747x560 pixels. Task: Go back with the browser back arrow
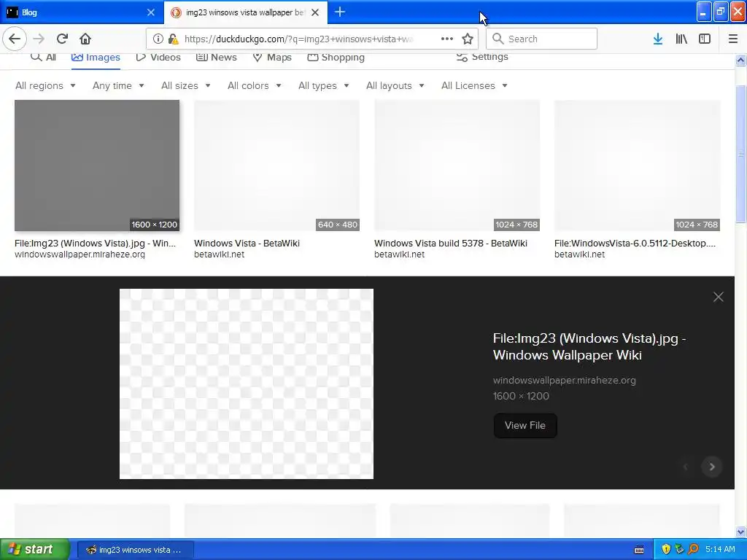pos(15,39)
